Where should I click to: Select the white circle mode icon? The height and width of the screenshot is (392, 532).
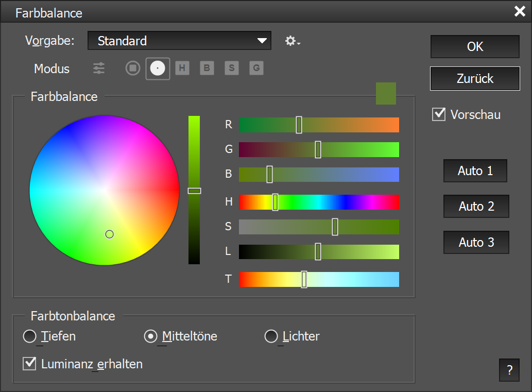(x=158, y=68)
